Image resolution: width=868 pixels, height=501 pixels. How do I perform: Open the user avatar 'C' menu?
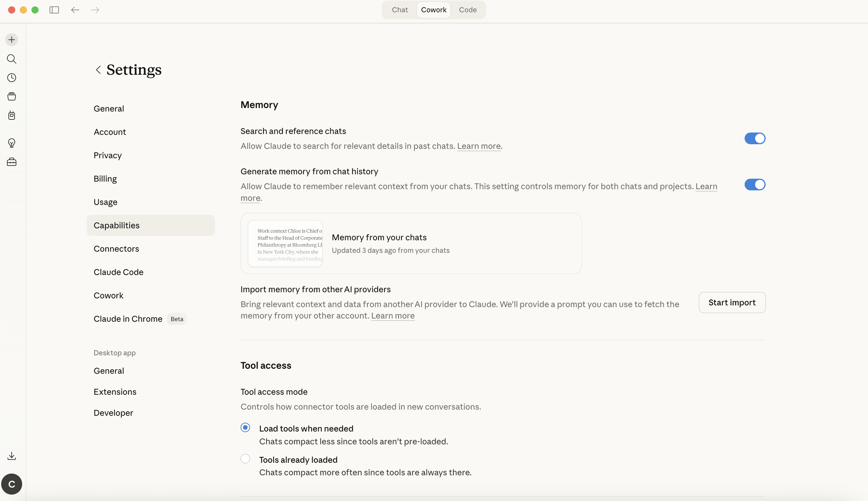tap(12, 484)
